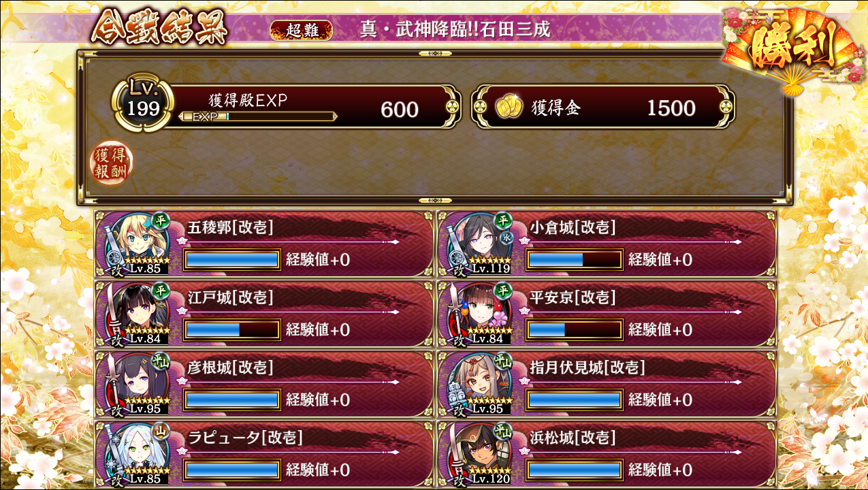
Task: Click 小倉城 experience gauge bar
Action: 575,260
